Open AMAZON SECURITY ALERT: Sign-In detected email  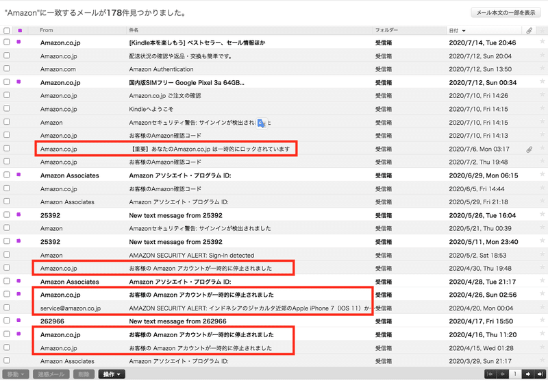pos(192,255)
